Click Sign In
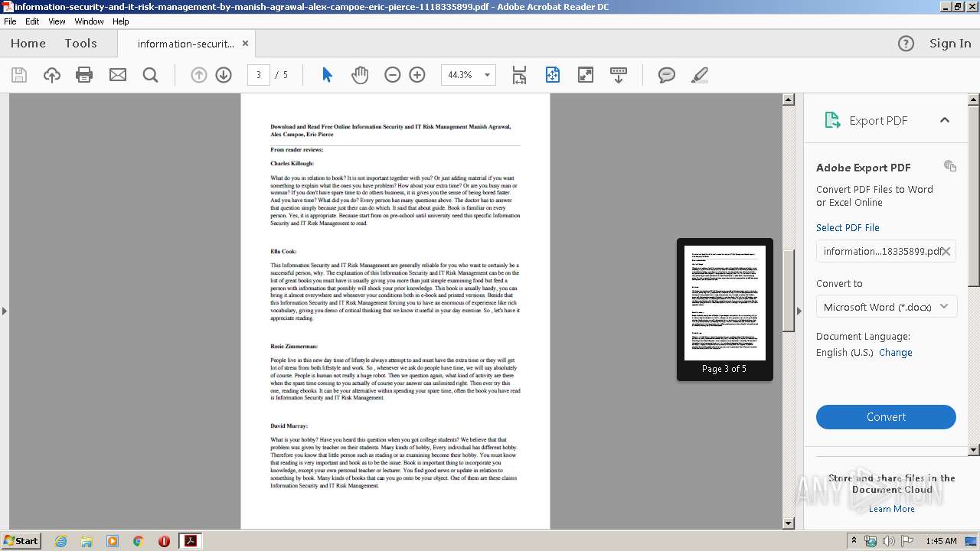 coord(950,44)
